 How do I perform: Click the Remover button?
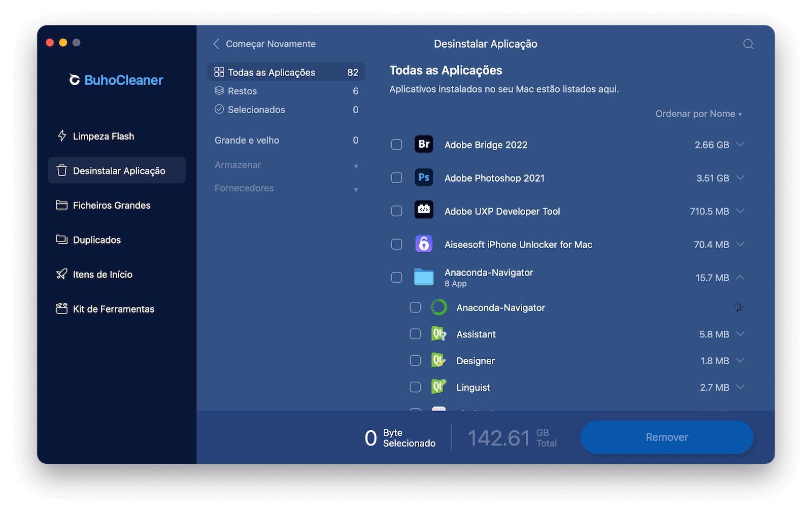point(667,437)
